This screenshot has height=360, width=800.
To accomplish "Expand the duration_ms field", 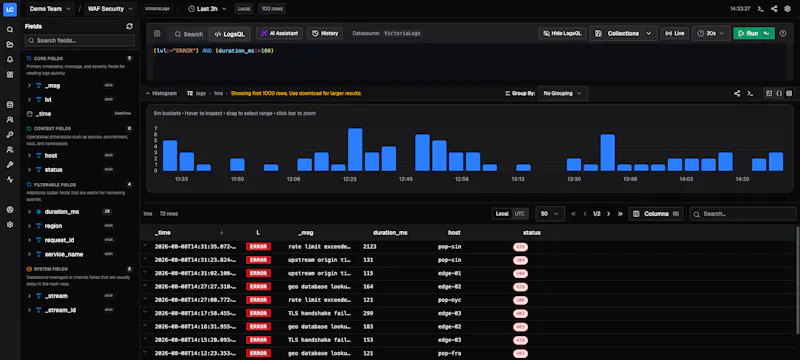I will tap(29, 212).
